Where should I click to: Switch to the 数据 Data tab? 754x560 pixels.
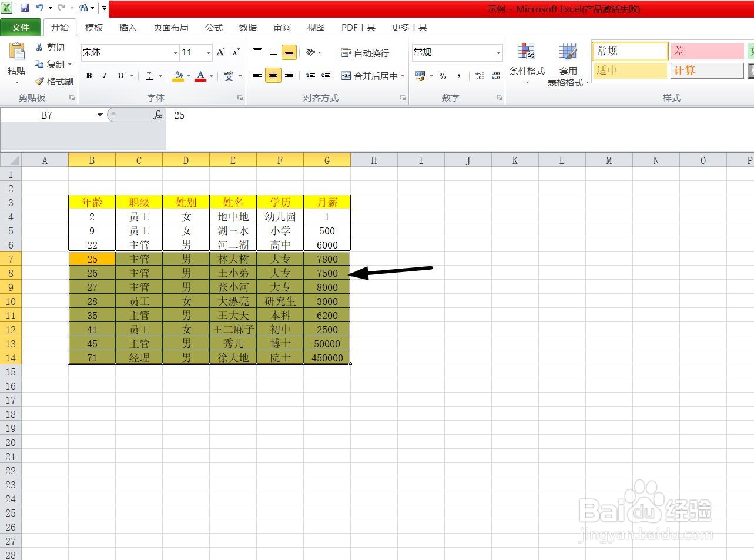click(x=248, y=28)
